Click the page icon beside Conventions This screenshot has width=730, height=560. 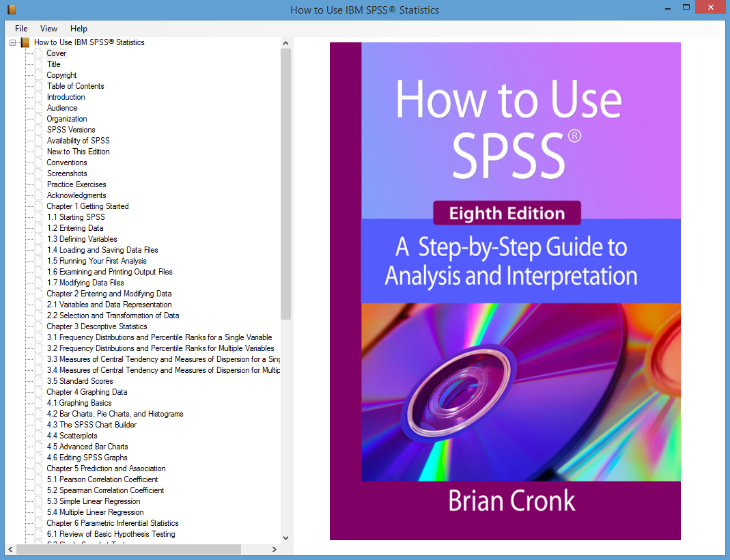point(39,163)
